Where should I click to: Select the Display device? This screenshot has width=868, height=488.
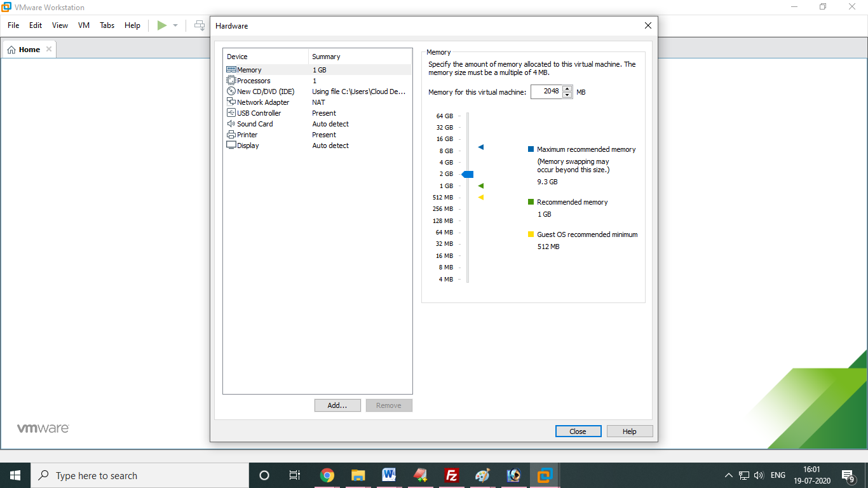[247, 145]
